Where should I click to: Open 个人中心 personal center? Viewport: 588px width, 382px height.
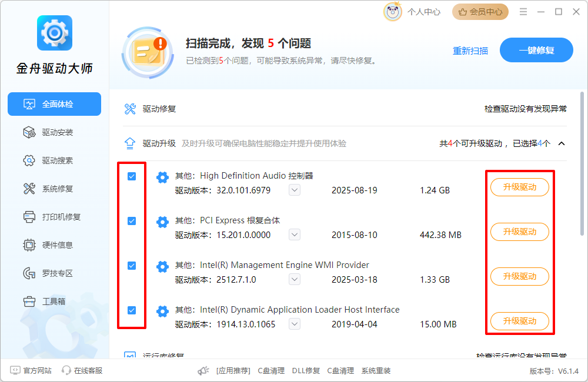pos(424,12)
